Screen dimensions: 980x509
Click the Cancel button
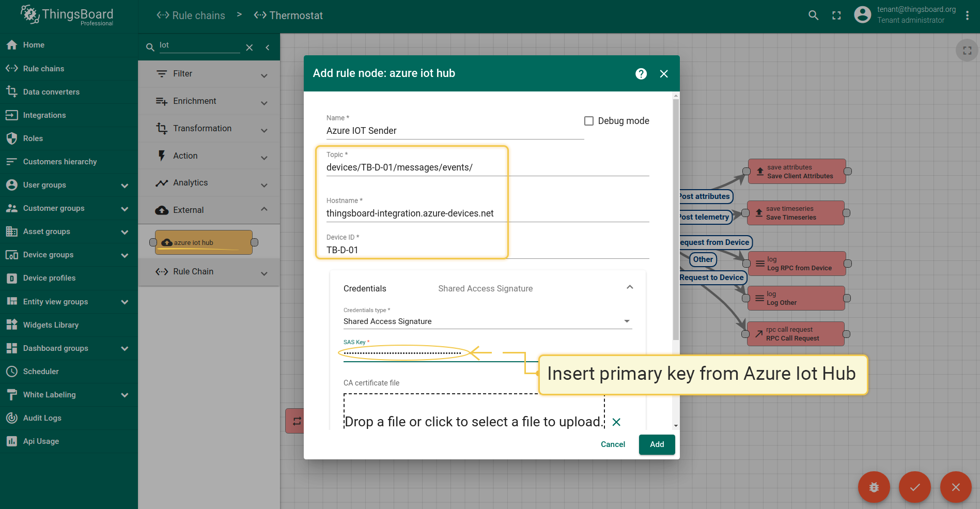click(613, 444)
